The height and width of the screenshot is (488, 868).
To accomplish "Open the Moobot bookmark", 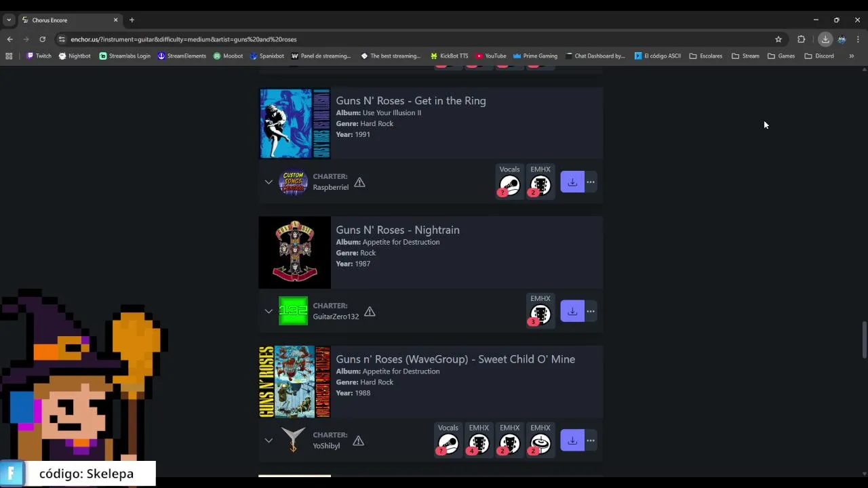I will (x=228, y=56).
